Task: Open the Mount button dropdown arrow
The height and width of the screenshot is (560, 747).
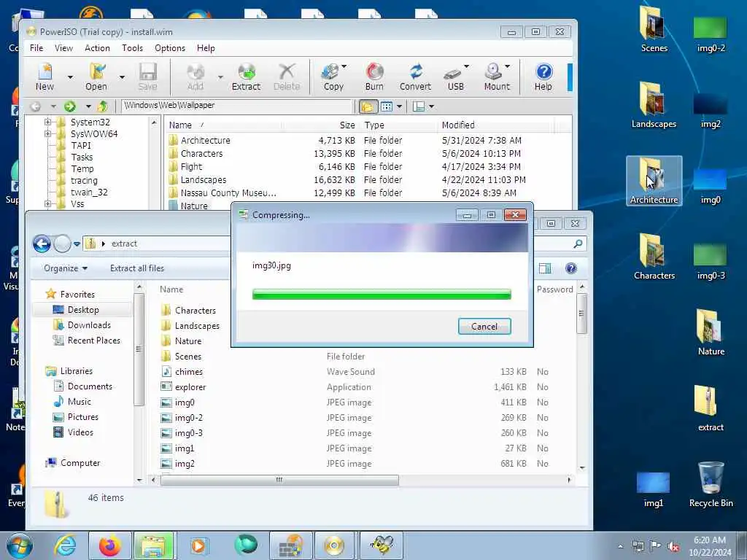Action: point(508,66)
